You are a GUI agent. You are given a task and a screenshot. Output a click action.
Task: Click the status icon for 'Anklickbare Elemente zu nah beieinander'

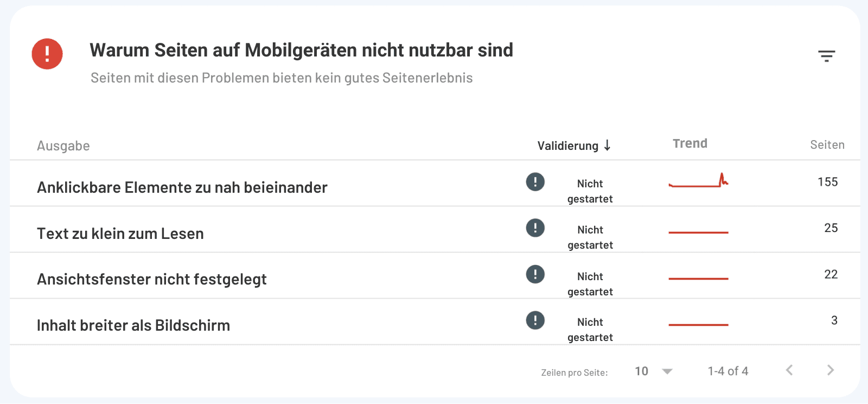click(x=535, y=182)
